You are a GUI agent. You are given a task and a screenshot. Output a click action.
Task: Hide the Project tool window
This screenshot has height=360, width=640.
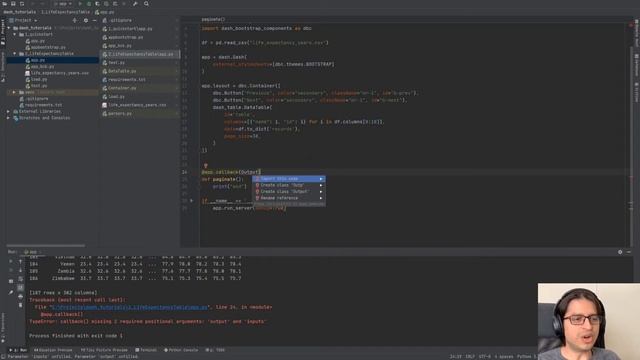[94, 20]
